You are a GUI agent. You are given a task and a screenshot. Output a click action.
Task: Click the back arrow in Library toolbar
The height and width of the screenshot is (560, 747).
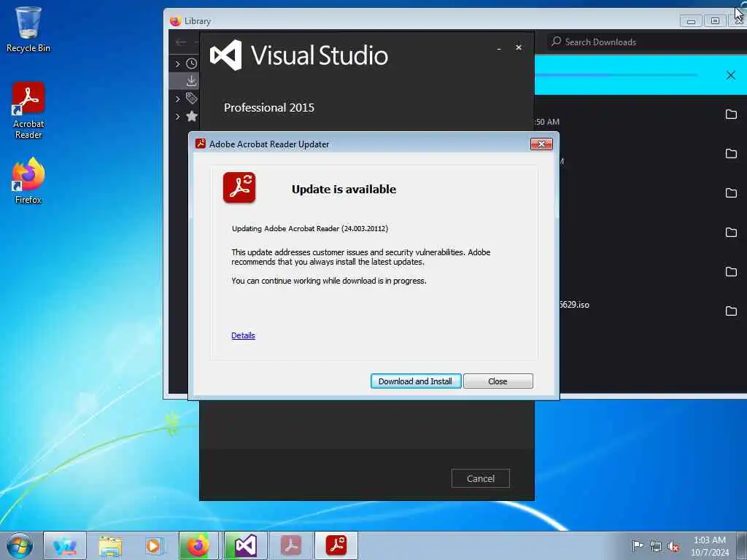(181, 42)
